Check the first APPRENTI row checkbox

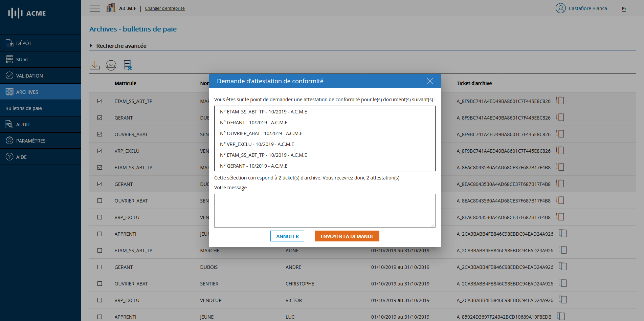tap(99, 234)
